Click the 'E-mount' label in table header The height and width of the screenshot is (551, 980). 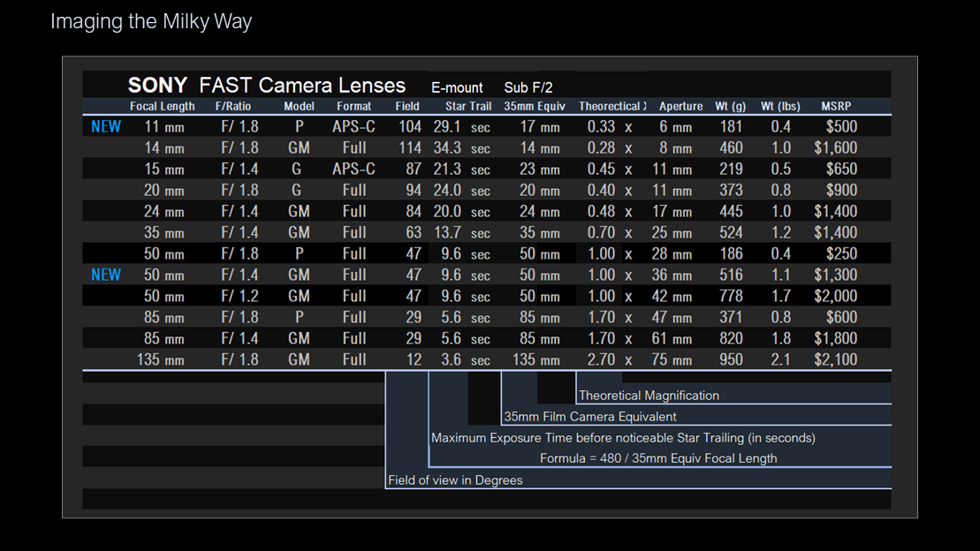tap(457, 87)
